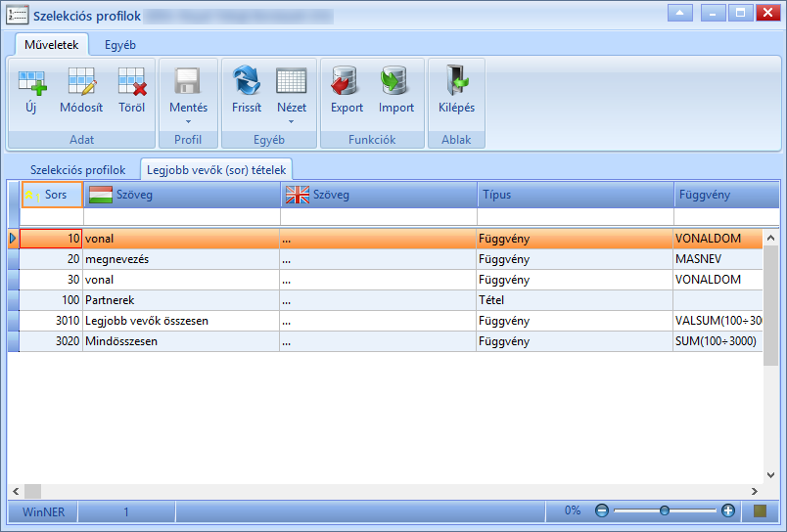Click the row indicator of row 3020
The height and width of the screenshot is (532, 787).
point(13,341)
